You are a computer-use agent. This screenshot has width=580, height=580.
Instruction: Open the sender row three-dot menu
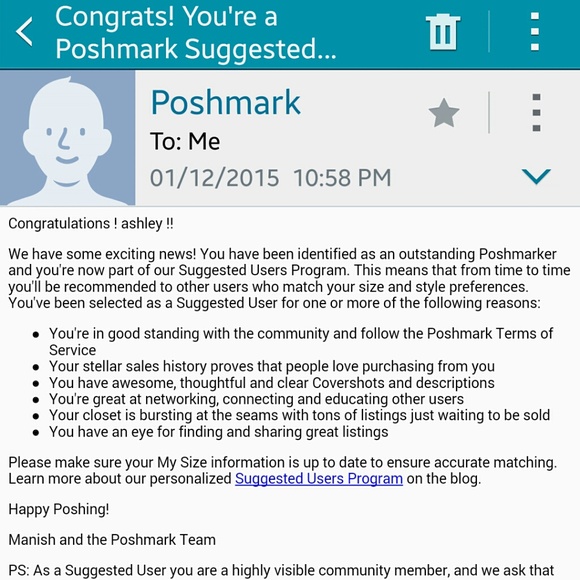point(536,112)
